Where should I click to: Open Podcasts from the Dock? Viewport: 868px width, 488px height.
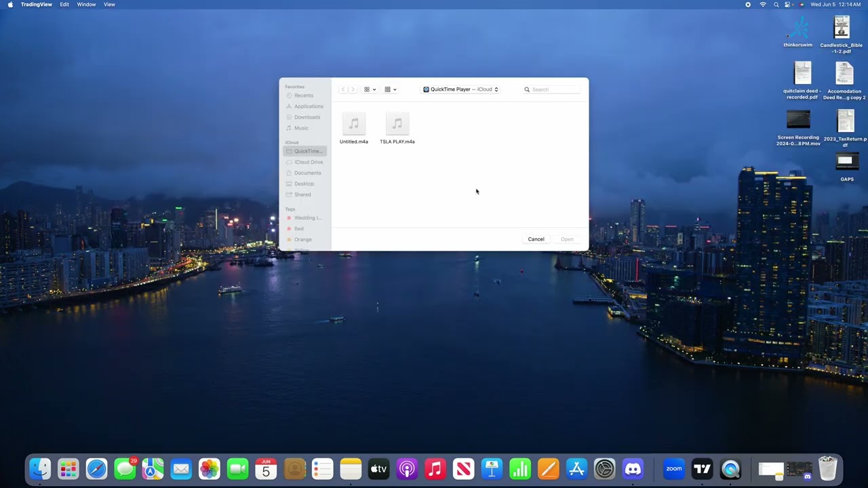pyautogui.click(x=407, y=468)
